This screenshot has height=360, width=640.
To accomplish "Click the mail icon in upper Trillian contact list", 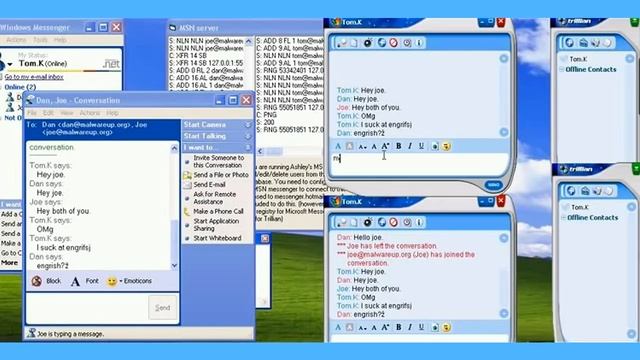I will click(x=583, y=43).
